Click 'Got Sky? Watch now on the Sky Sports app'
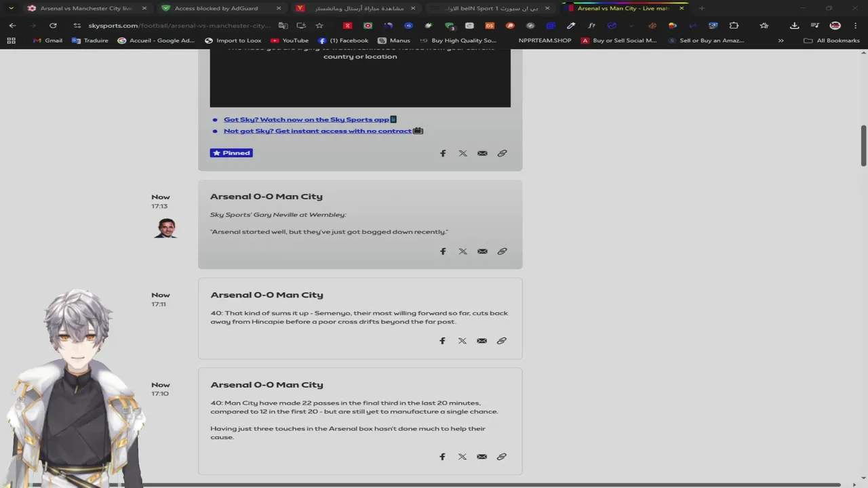 click(307, 119)
